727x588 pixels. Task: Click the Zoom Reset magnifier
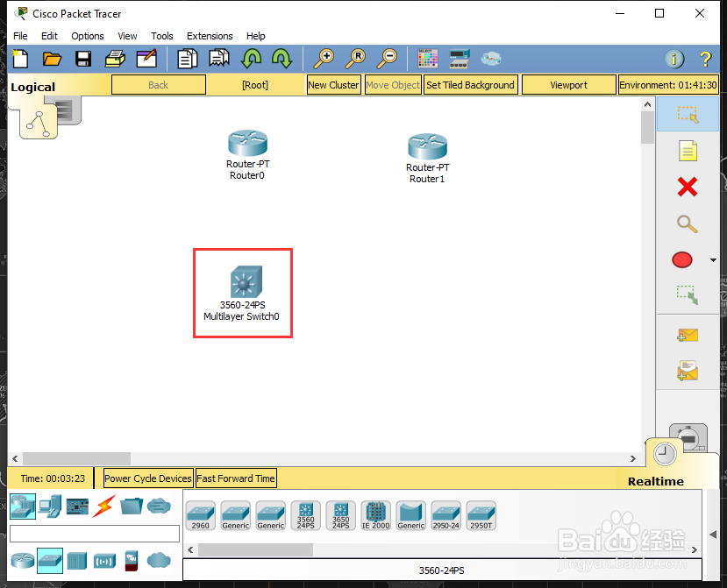coord(356,59)
